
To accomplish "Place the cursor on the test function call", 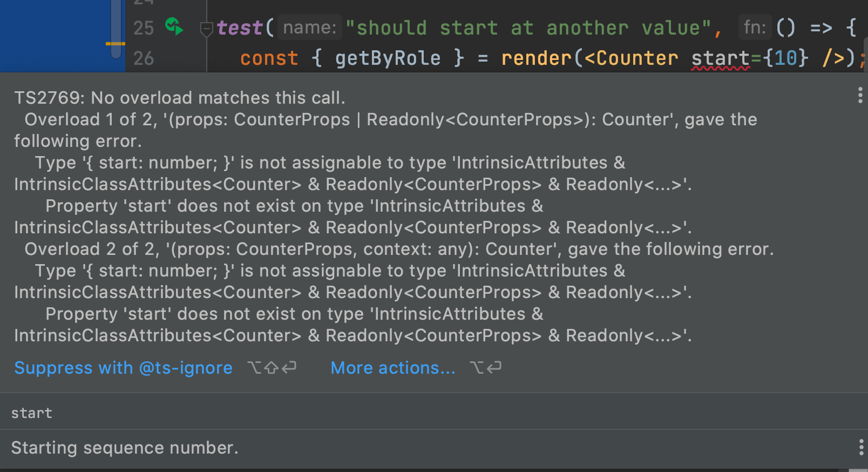I will pos(239,28).
